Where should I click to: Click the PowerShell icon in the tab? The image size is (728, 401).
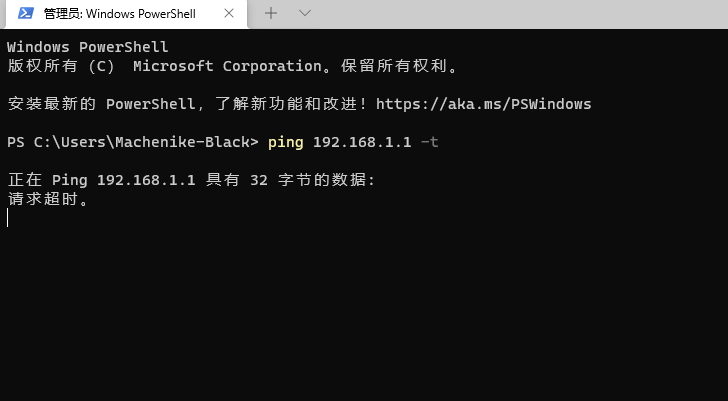[x=26, y=13]
